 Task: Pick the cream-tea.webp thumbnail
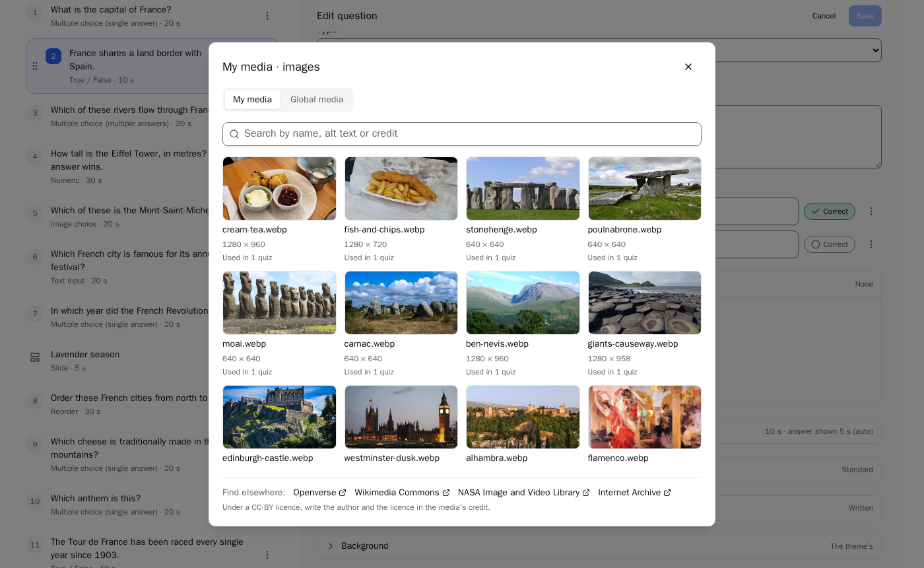[x=279, y=189]
